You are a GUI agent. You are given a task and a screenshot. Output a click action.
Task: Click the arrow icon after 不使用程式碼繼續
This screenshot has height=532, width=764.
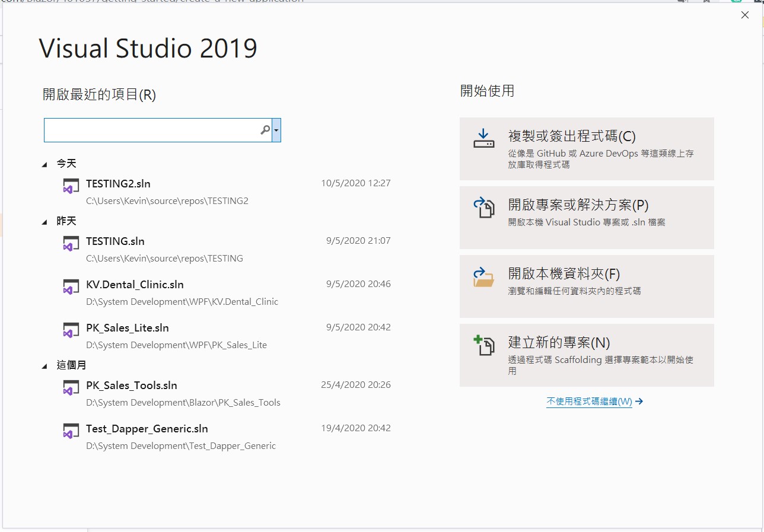[x=639, y=402]
